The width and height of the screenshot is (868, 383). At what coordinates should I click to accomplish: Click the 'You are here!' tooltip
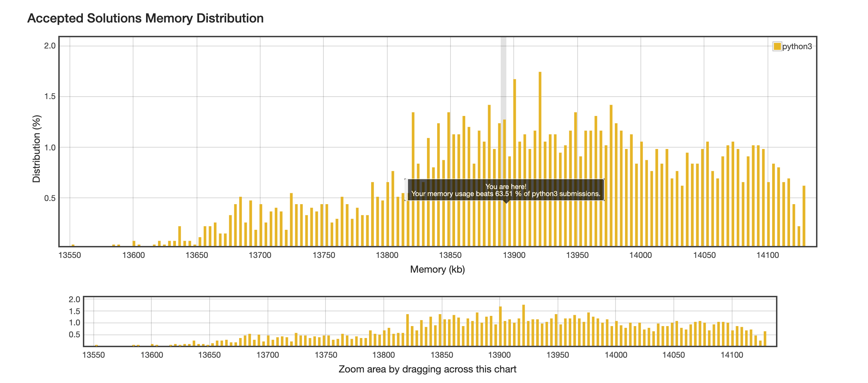506,190
